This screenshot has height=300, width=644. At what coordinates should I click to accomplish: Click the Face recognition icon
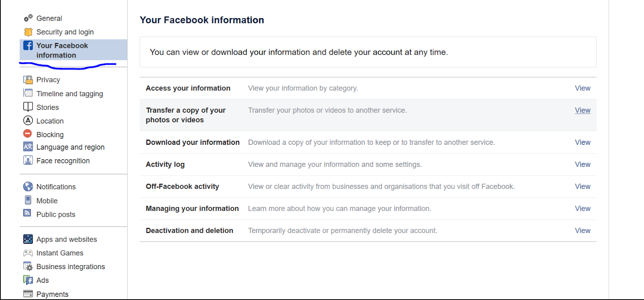pyautogui.click(x=28, y=160)
